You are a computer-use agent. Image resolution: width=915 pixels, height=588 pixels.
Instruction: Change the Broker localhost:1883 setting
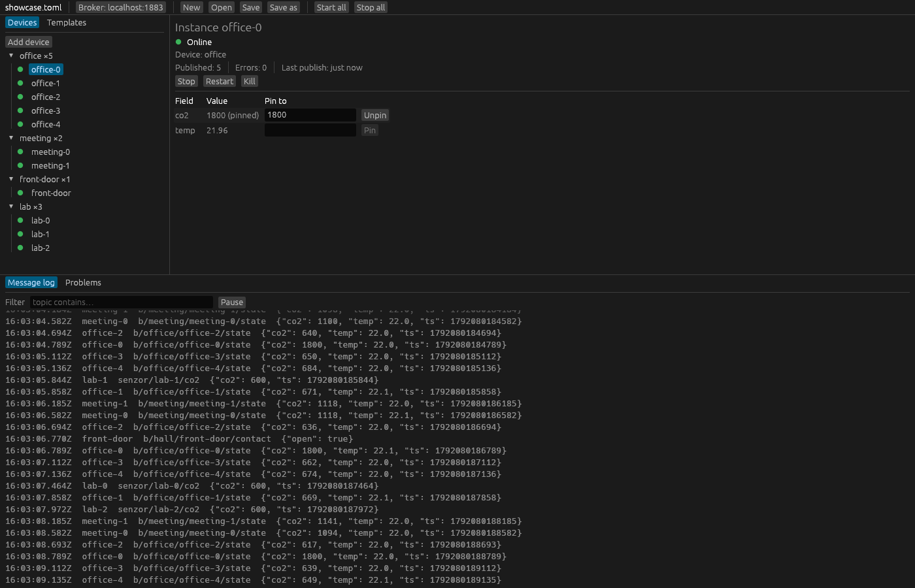tap(121, 7)
